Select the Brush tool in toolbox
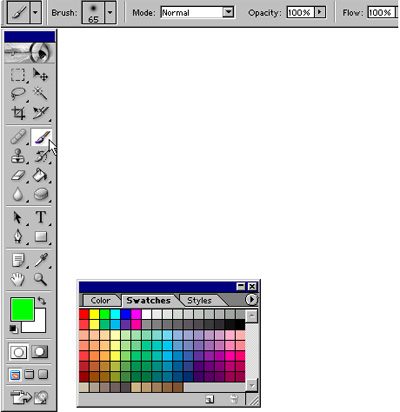Image resolution: width=400 pixels, height=412 pixels. (41, 137)
